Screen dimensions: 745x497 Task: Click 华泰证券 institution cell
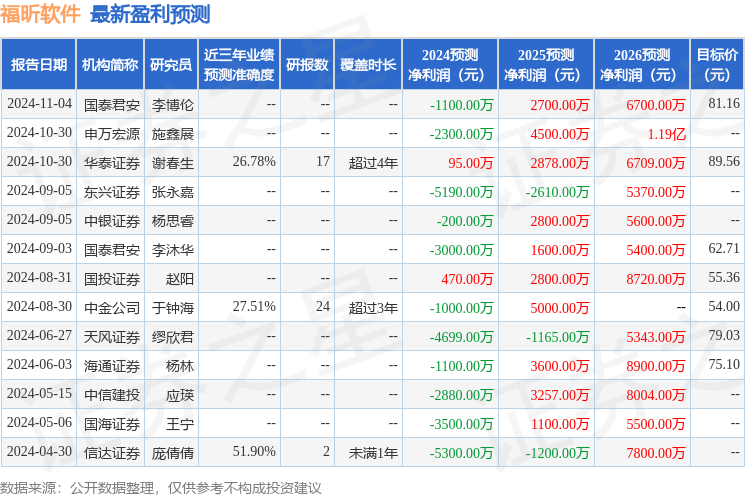click(x=112, y=163)
